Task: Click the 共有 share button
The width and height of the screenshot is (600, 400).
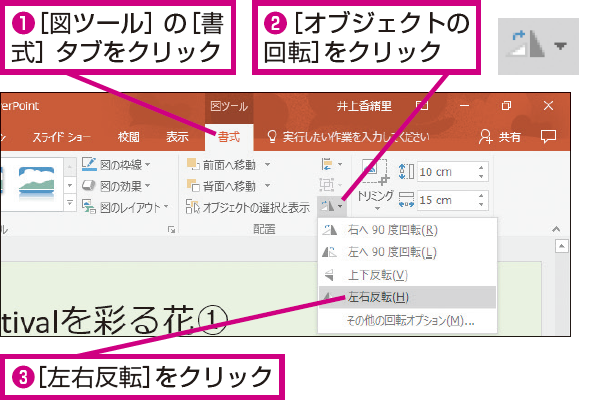Action: click(500, 137)
